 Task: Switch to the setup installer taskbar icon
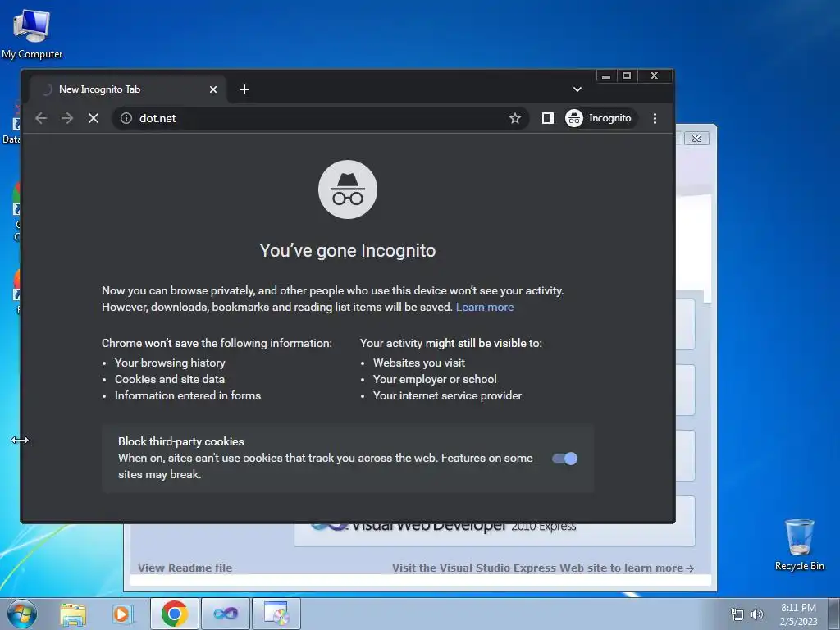tap(276, 614)
